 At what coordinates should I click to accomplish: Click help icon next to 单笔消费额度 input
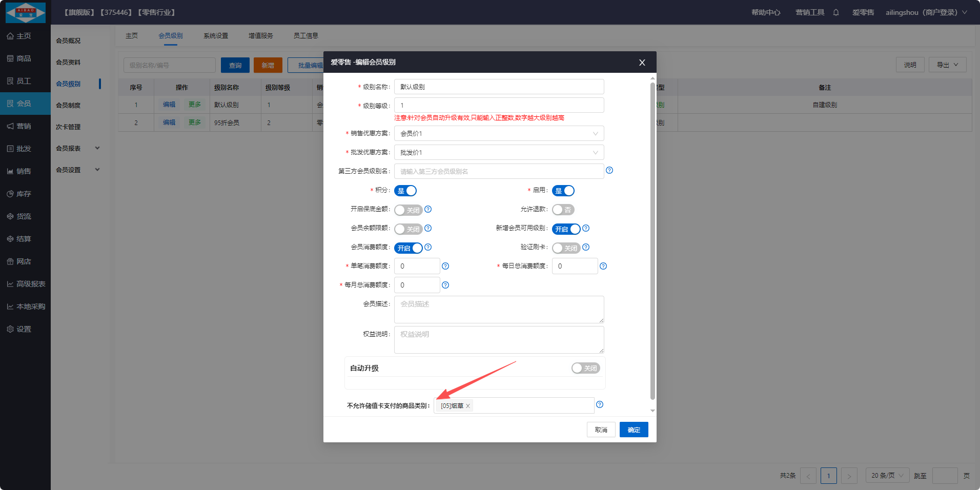[445, 266]
